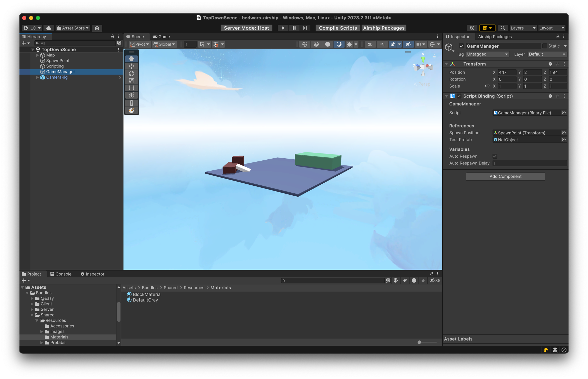Switch to the Game tab
The width and height of the screenshot is (588, 379).
point(161,37)
